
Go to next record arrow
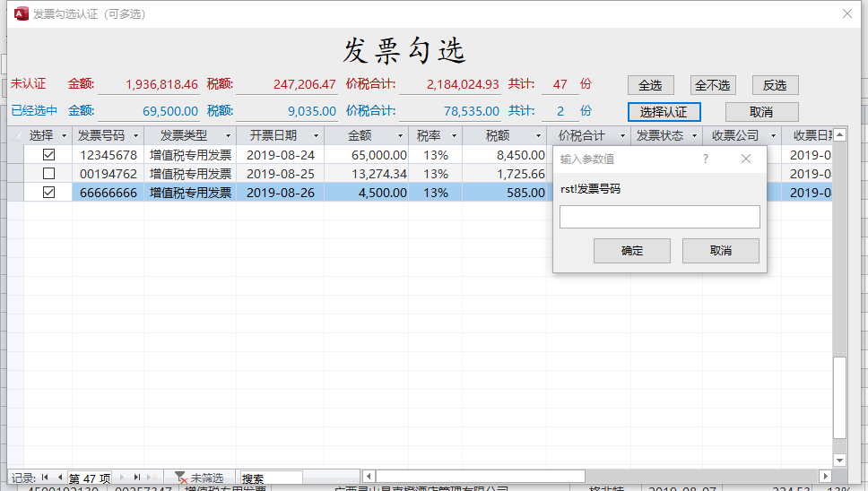122,478
